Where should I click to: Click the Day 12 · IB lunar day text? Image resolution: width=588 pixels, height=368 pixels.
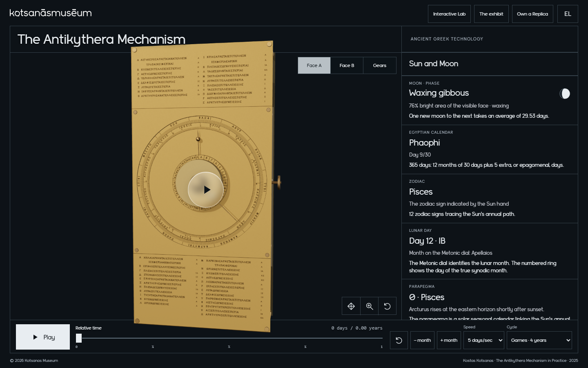point(427,241)
